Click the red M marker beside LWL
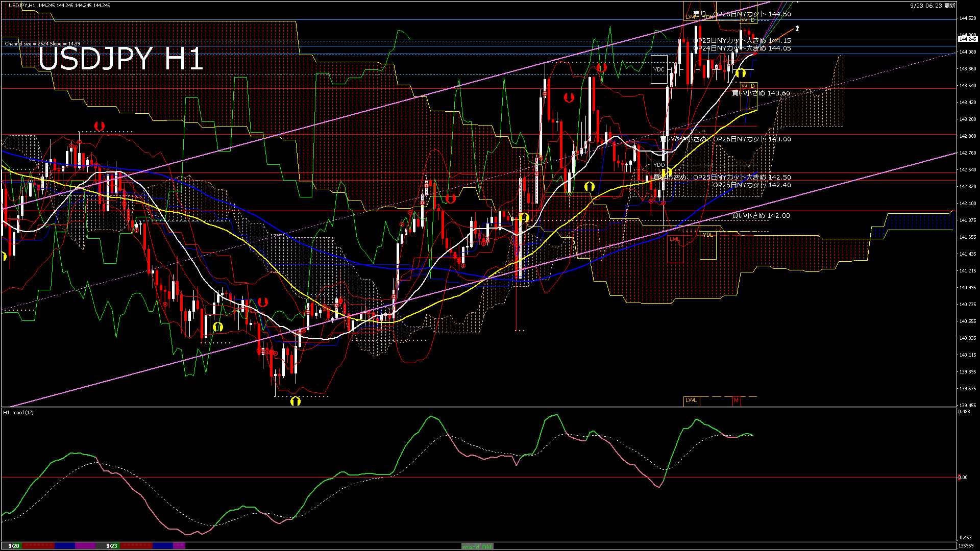 pyautogui.click(x=736, y=400)
